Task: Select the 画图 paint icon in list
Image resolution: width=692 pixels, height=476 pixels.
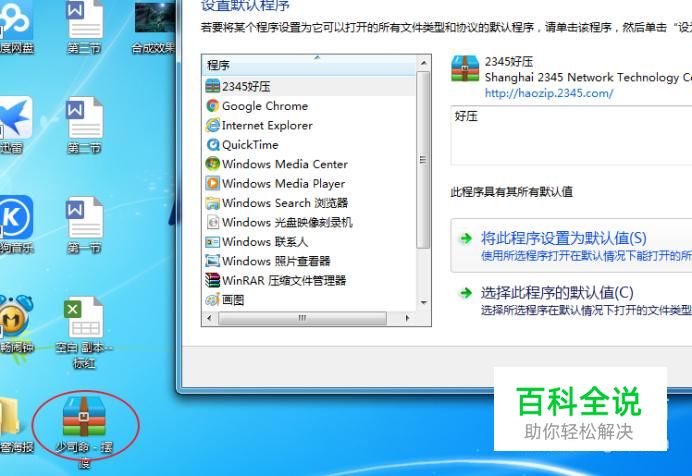Action: pos(213,300)
